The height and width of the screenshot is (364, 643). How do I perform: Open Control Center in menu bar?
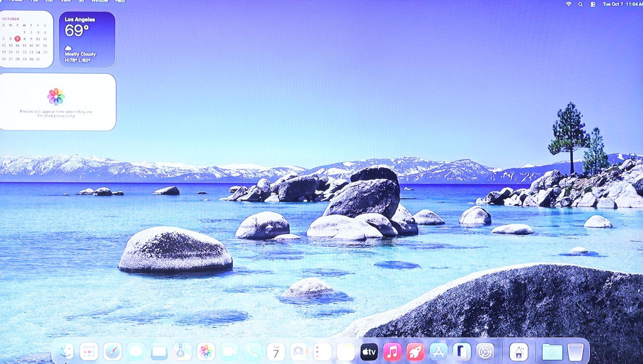coord(593,4)
